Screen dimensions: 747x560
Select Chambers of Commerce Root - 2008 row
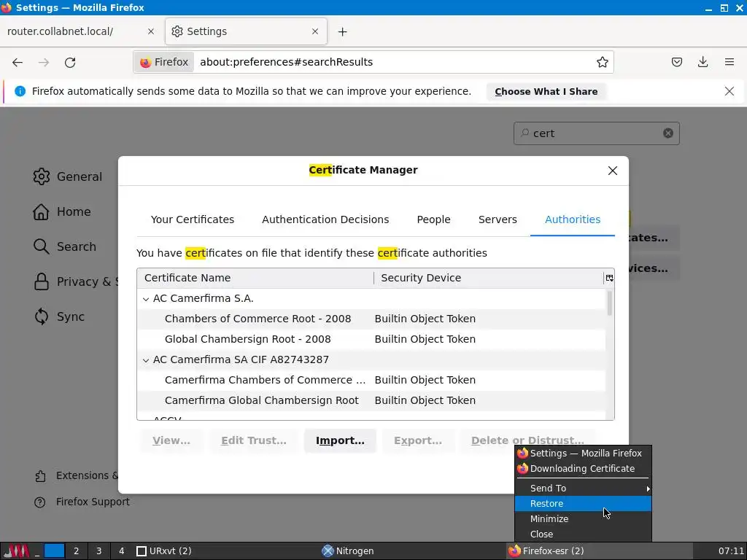(371, 319)
